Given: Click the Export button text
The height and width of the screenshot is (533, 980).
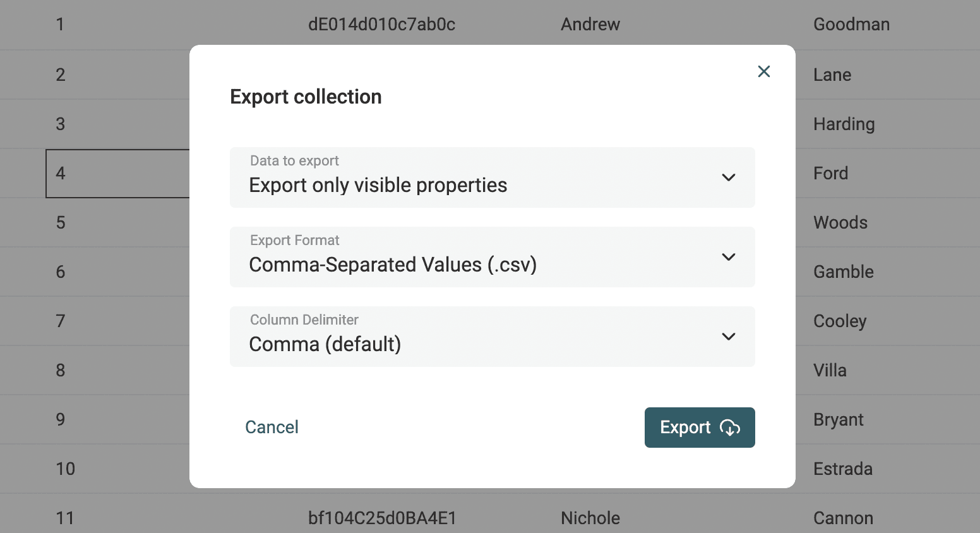Looking at the screenshot, I should 685,428.
